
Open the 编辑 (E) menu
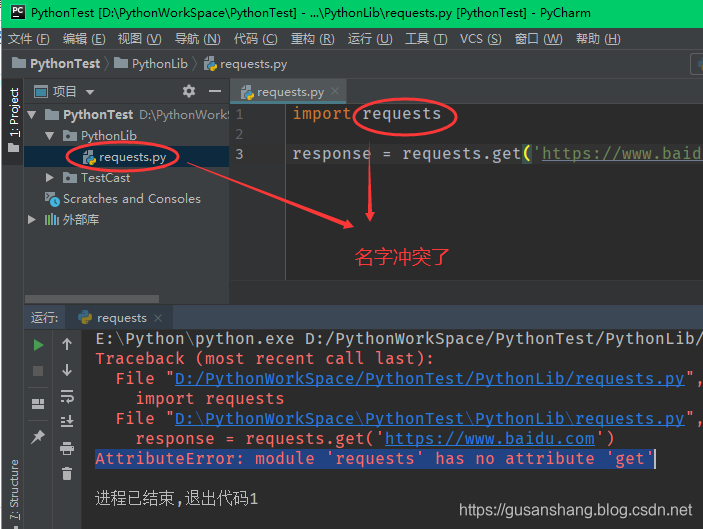pos(84,39)
